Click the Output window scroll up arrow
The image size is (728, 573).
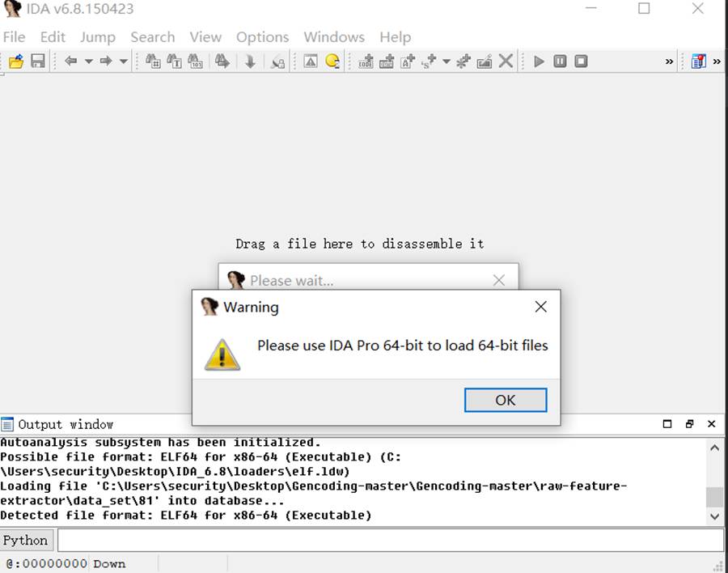click(714, 448)
